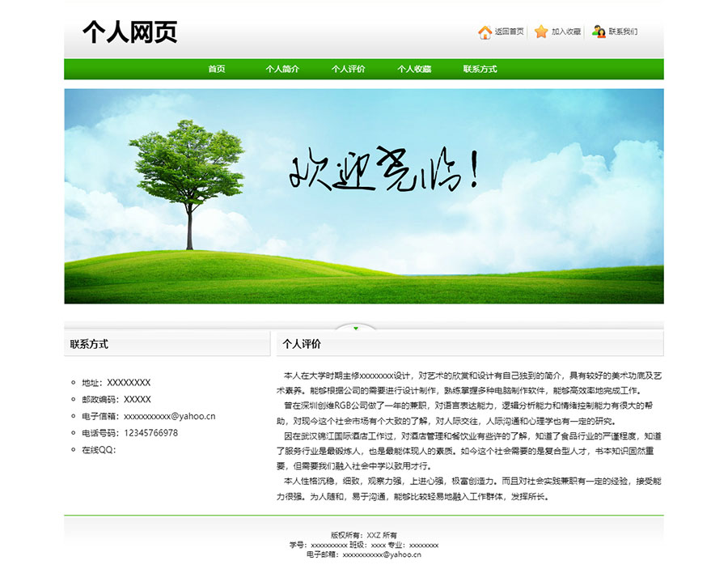The height and width of the screenshot is (569, 728).
Task: Click the footer 版权所有：XXZ 所有 text
Action: coord(364,535)
